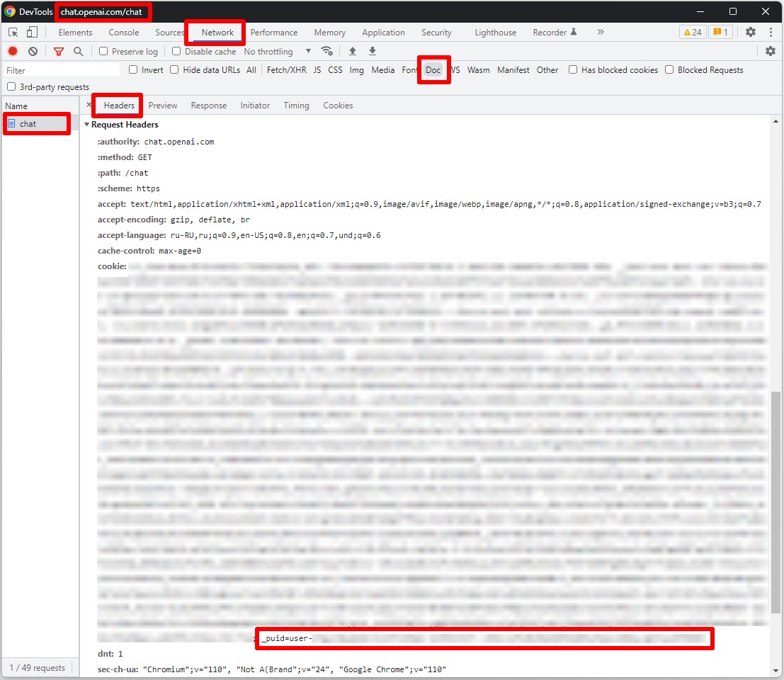784x680 pixels.
Task: Select the chat request row
Action: (x=40, y=123)
